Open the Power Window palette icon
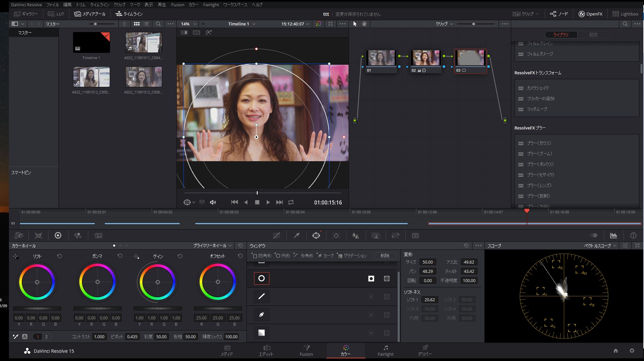644x361 pixels. [316, 235]
